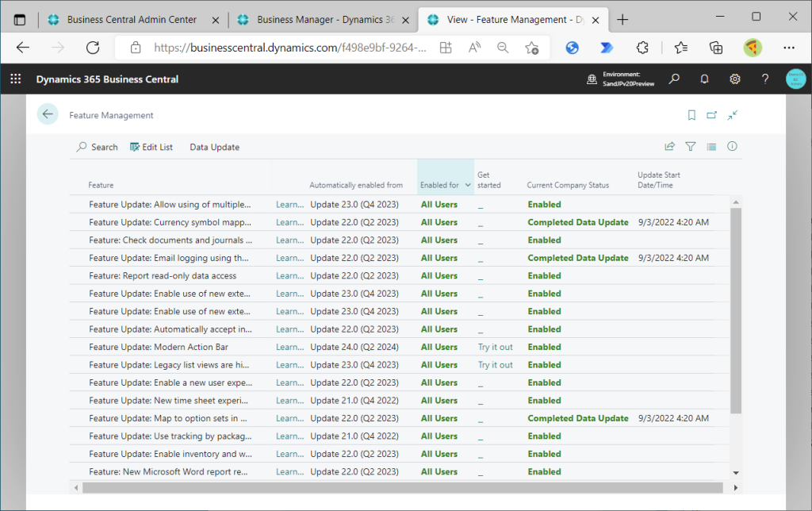Viewport: 812px width, 511px height.
Task: Open browser extensions puzzle icon
Action: tap(642, 48)
